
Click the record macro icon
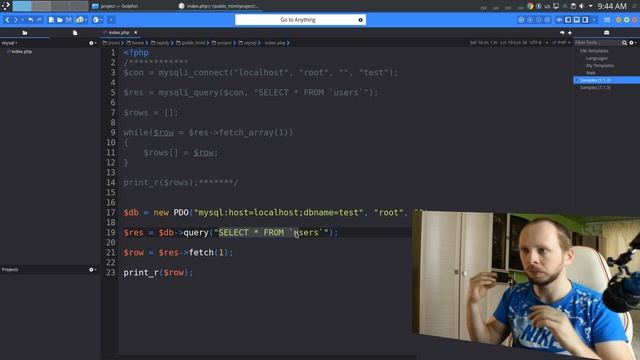click(521, 20)
